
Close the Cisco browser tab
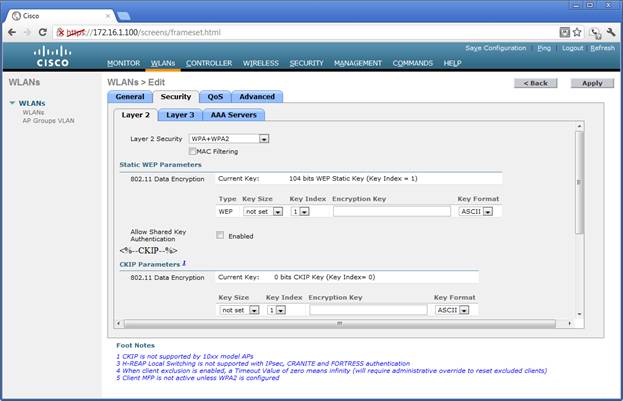108,16
